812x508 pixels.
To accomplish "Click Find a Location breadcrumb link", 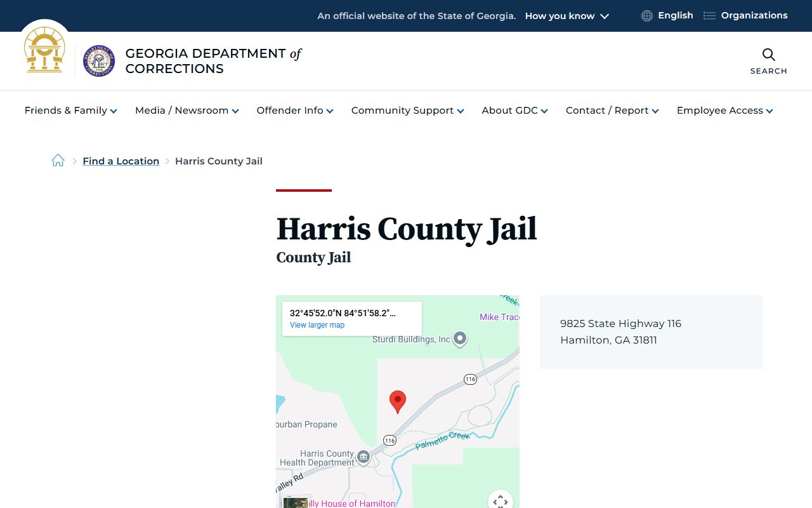I will [121, 161].
